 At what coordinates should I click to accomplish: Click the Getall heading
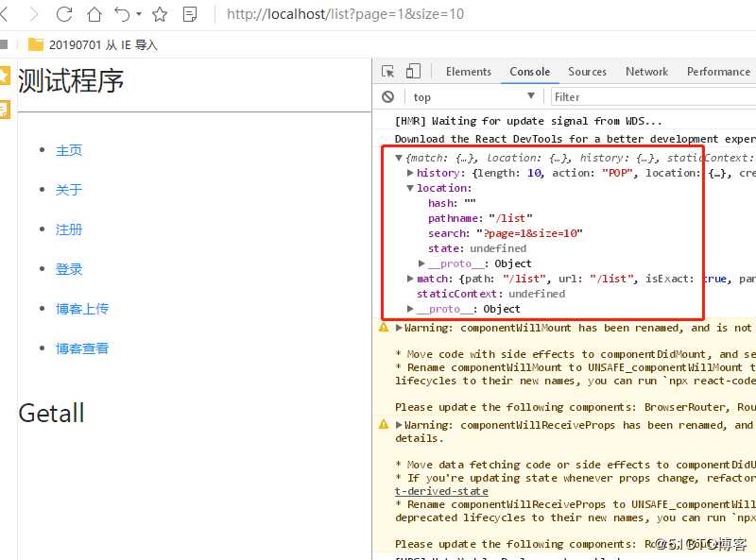[x=52, y=414]
